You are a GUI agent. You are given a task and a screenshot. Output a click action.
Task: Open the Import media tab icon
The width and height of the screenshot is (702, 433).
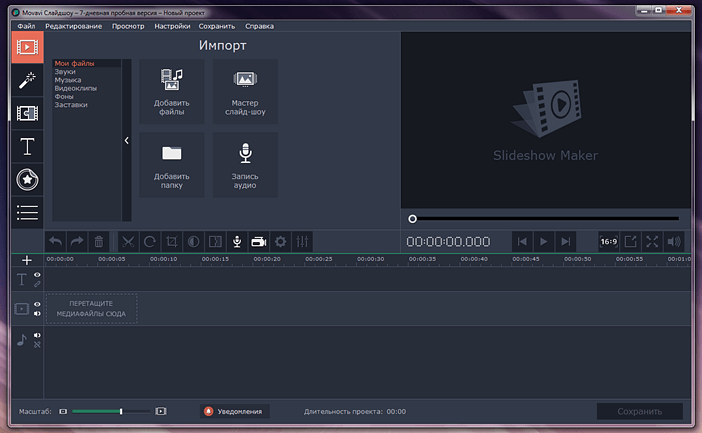pos(27,47)
